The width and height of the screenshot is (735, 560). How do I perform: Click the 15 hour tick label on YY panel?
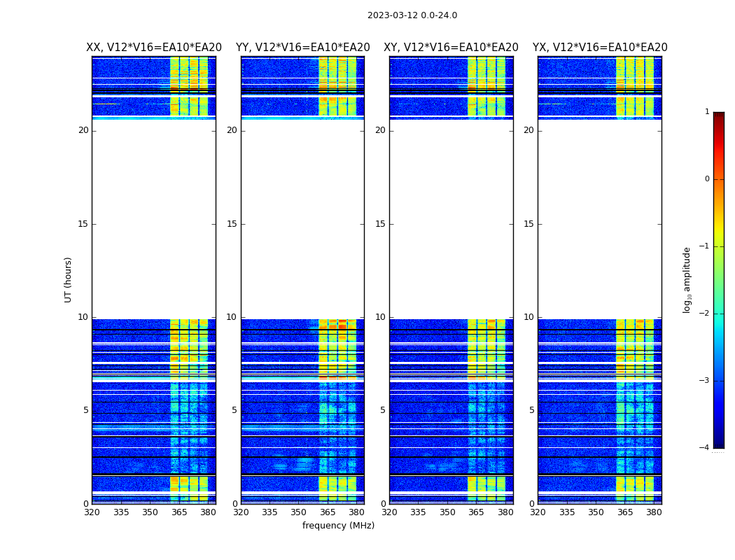232,223
